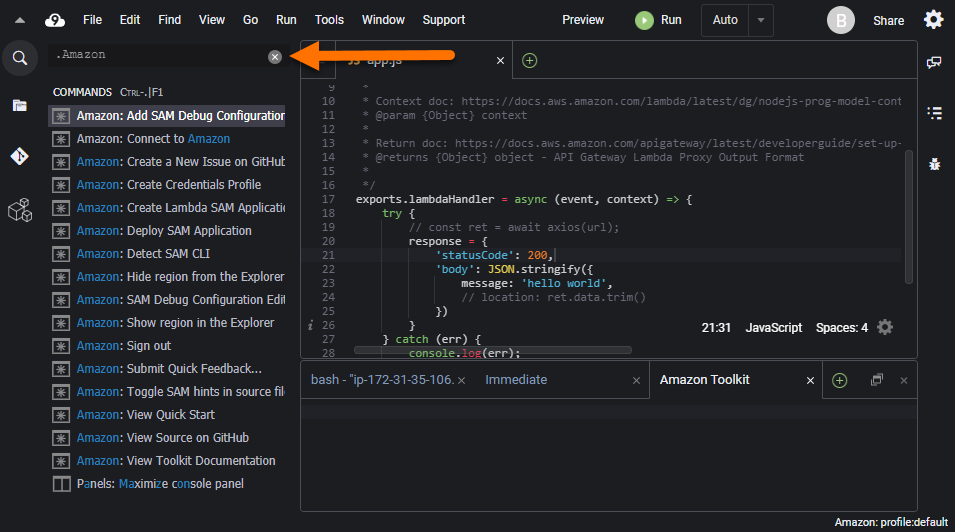Image resolution: width=955 pixels, height=532 pixels.
Task: Open the Go menu
Action: pyautogui.click(x=250, y=20)
